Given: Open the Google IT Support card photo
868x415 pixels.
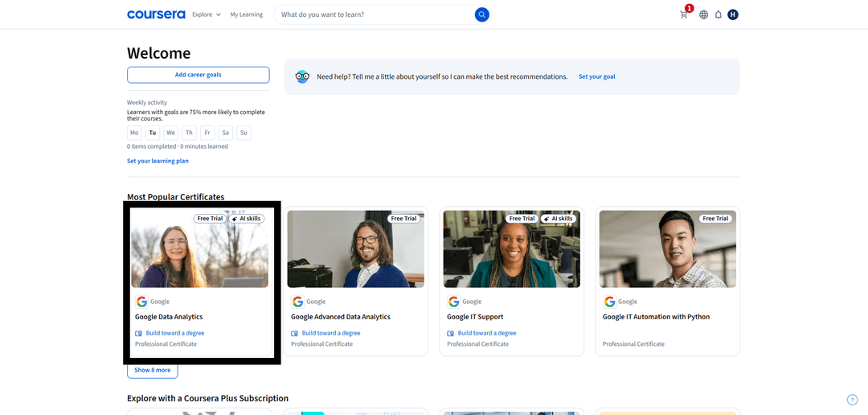Looking at the screenshot, I should pos(511,249).
